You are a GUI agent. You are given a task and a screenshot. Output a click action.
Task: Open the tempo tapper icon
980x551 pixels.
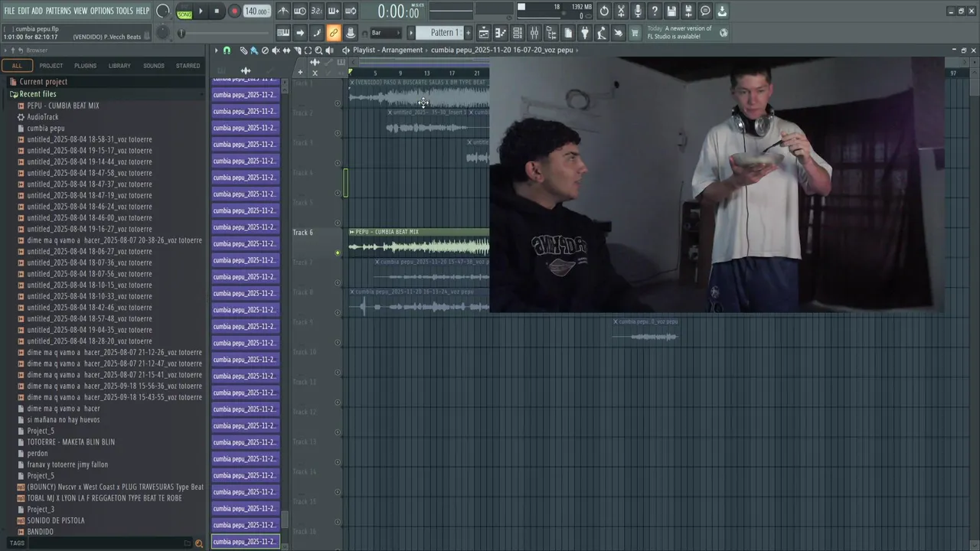(602, 33)
